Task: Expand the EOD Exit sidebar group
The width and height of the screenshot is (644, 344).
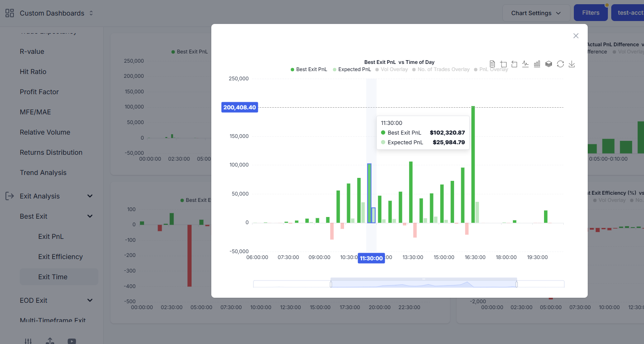Action: tap(90, 300)
